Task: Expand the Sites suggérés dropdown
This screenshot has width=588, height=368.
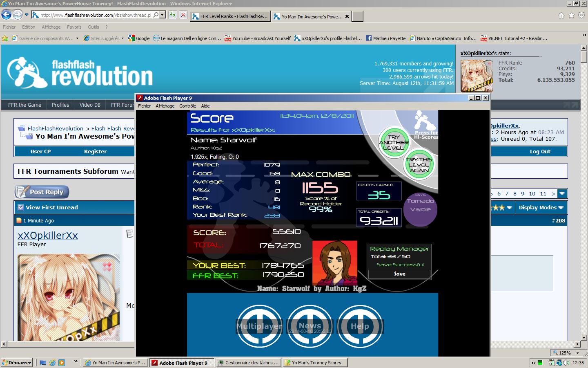Action: tap(122, 38)
